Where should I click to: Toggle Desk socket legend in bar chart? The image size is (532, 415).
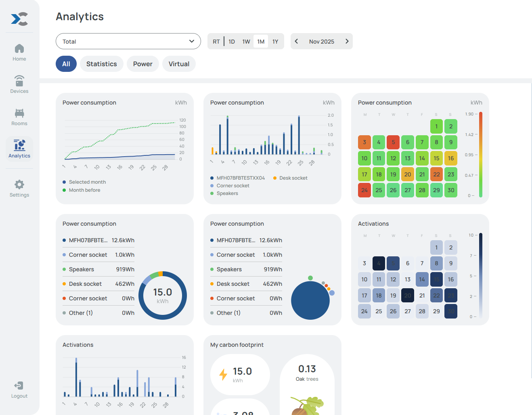tap(293, 178)
